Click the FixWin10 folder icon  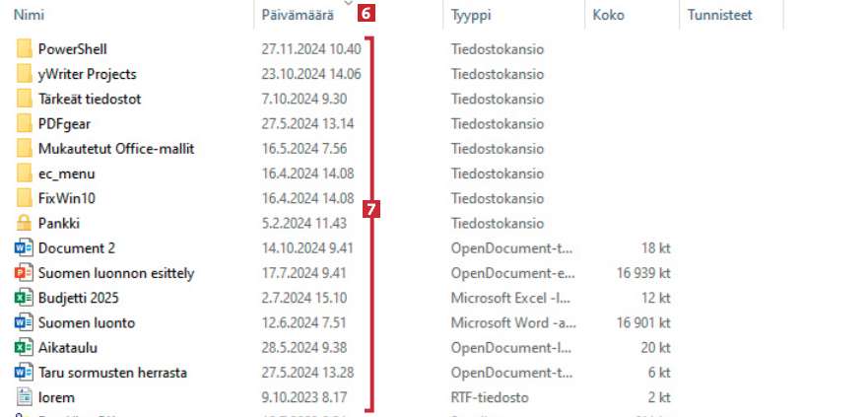click(x=25, y=198)
